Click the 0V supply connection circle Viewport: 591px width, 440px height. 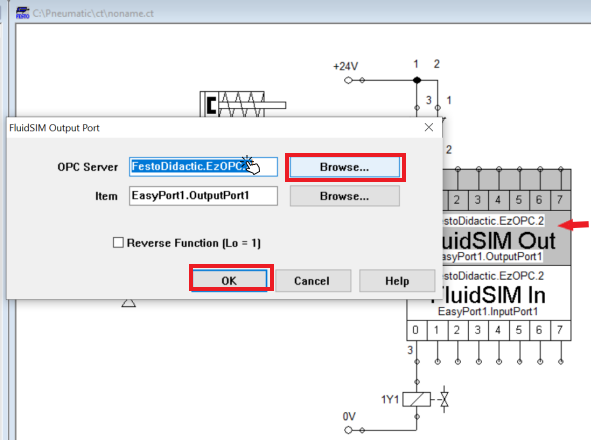[x=348, y=430]
